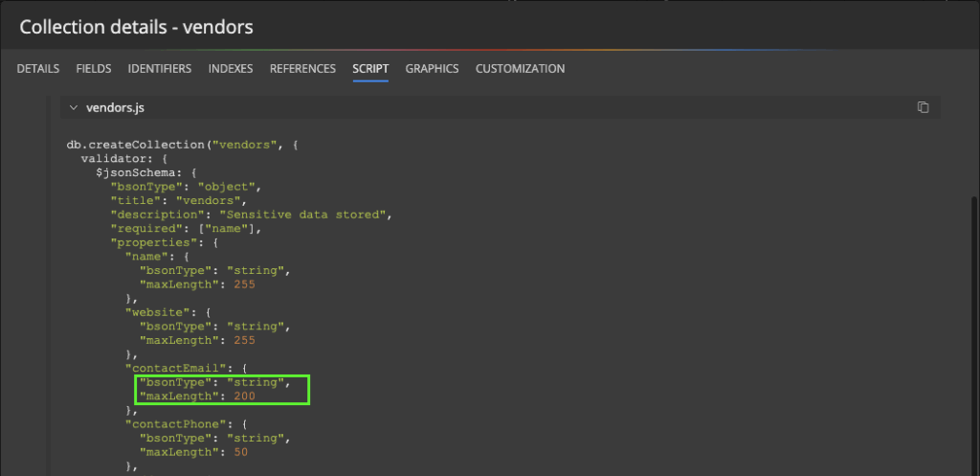Open the FIELDS tab
Image resolution: width=980 pixels, height=476 pixels.
click(x=94, y=69)
